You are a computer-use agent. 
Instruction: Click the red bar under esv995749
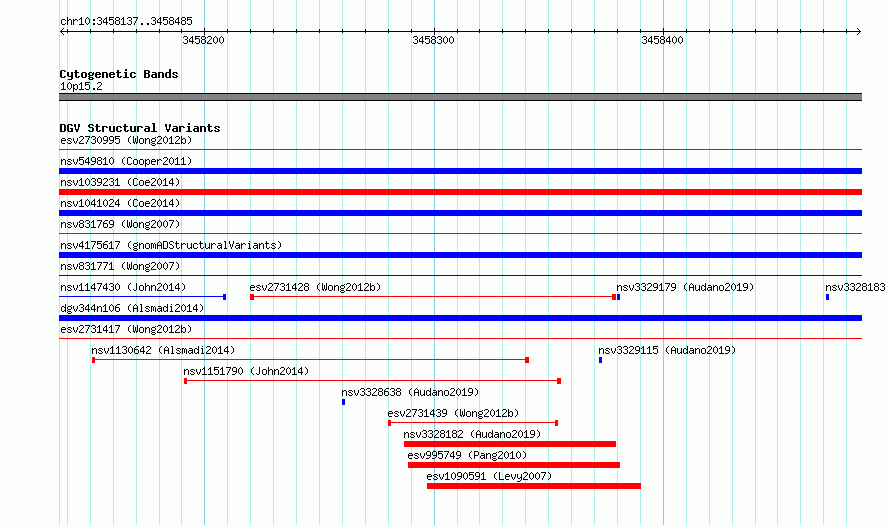click(514, 465)
